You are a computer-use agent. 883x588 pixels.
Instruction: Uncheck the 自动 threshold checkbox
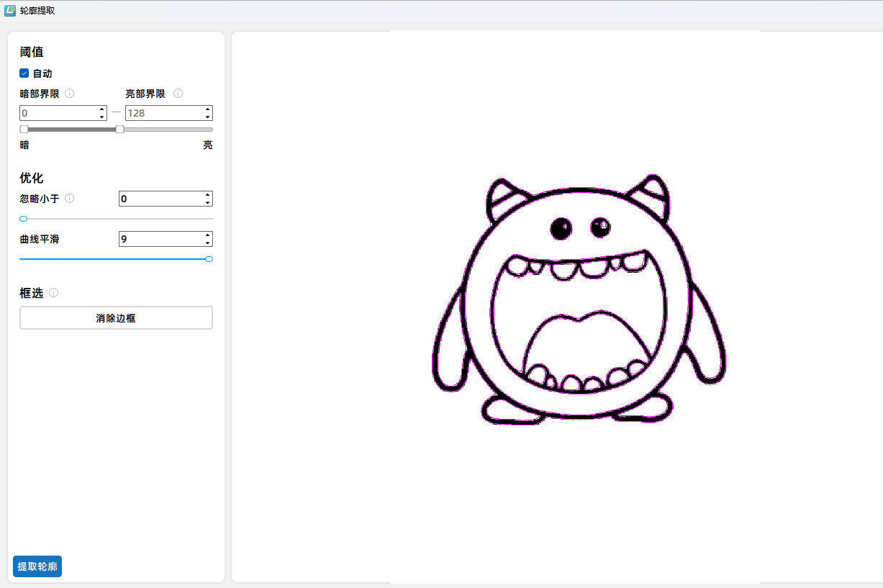coord(24,73)
